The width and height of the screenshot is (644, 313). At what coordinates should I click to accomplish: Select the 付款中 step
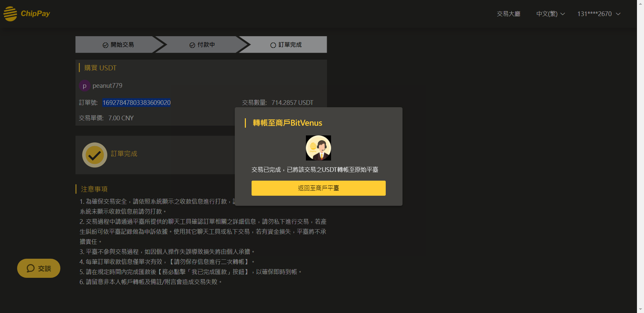[202, 45]
